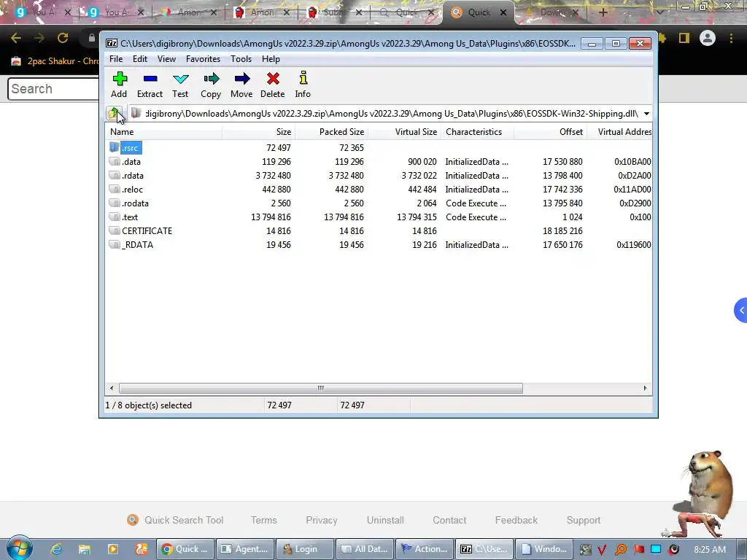Open the Help menu
Image resolution: width=747 pixels, height=560 pixels.
pyautogui.click(x=271, y=59)
